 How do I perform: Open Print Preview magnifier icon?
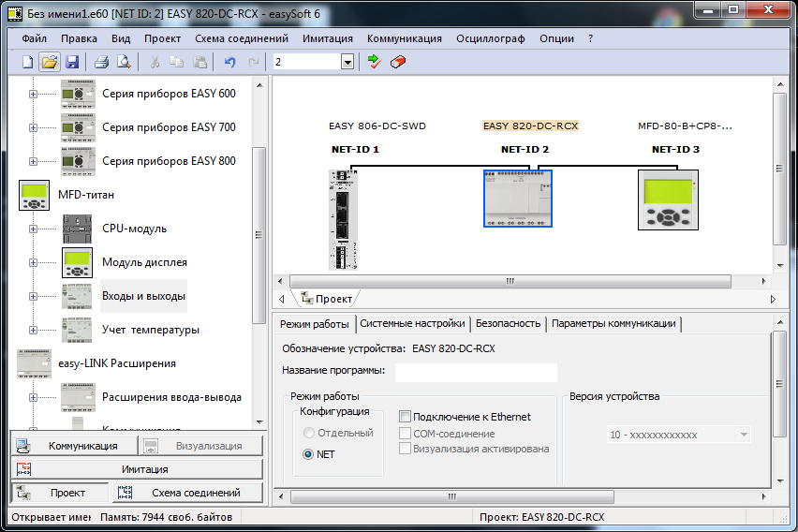[x=124, y=62]
